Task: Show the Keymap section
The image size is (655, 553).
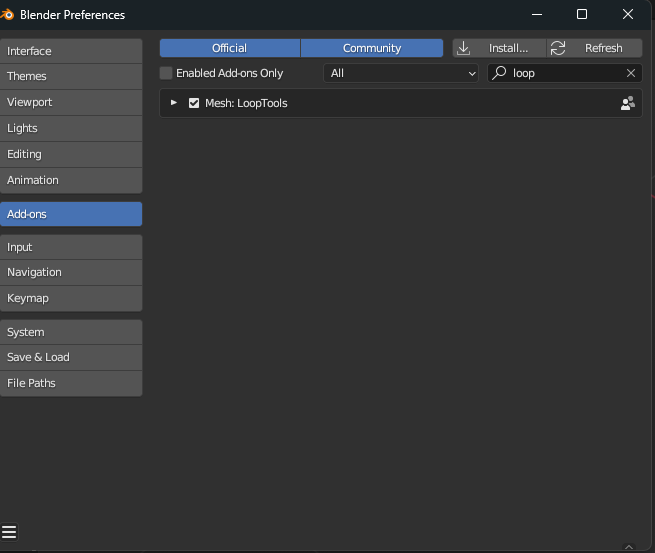Action: click(71, 298)
